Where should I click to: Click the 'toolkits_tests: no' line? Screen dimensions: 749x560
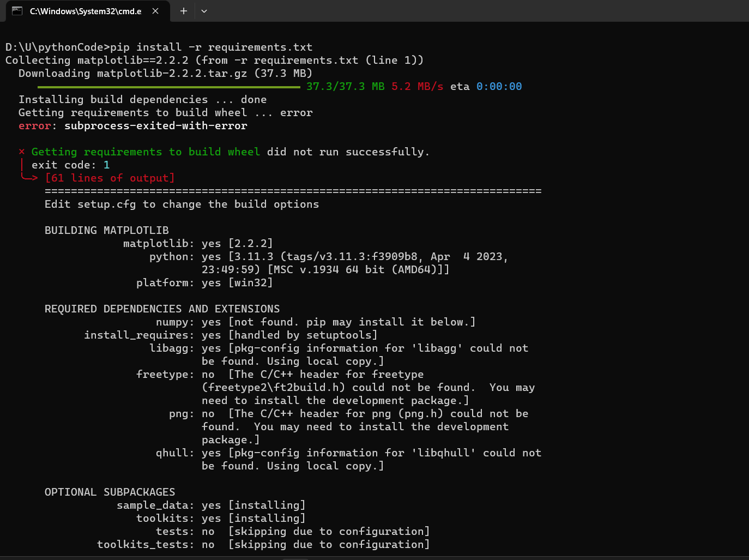click(263, 545)
